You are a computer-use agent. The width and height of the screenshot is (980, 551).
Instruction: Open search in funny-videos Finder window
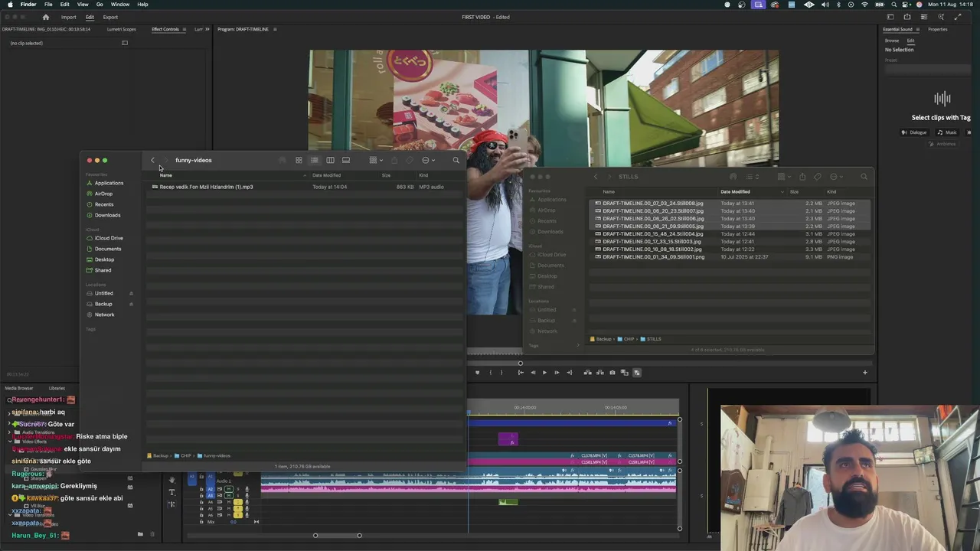tap(456, 160)
